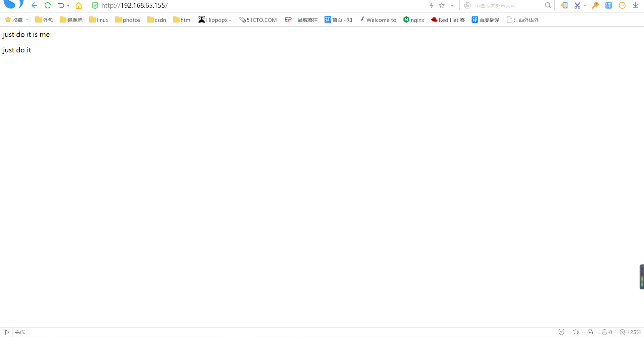Screen dimensions: 644x337
Task: Open the Hippopx bookmark
Action: click(215, 20)
